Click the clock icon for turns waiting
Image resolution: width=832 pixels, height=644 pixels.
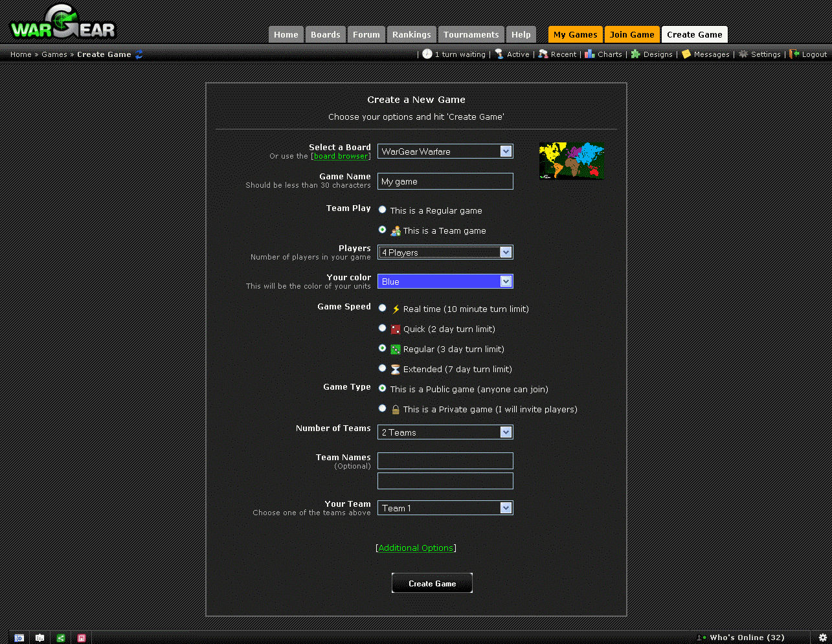point(427,54)
